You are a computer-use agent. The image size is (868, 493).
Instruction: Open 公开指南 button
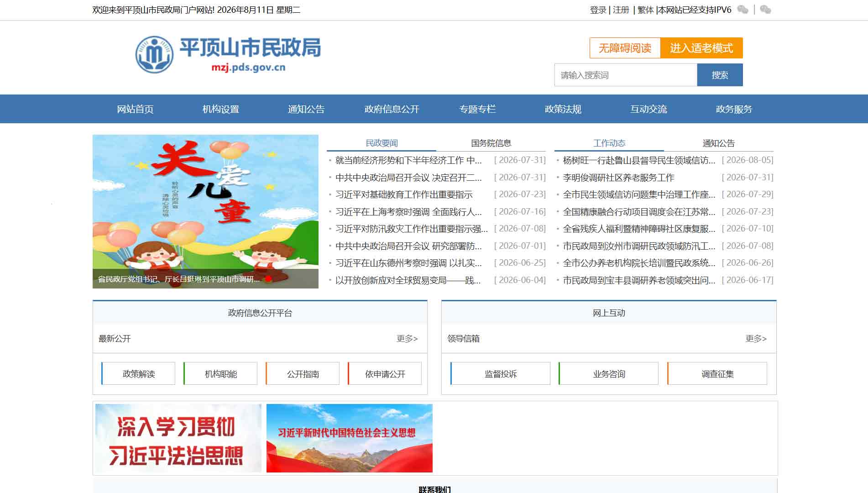pos(303,373)
